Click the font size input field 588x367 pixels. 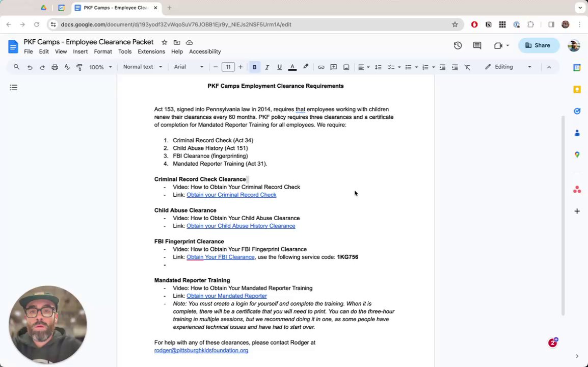point(228,67)
